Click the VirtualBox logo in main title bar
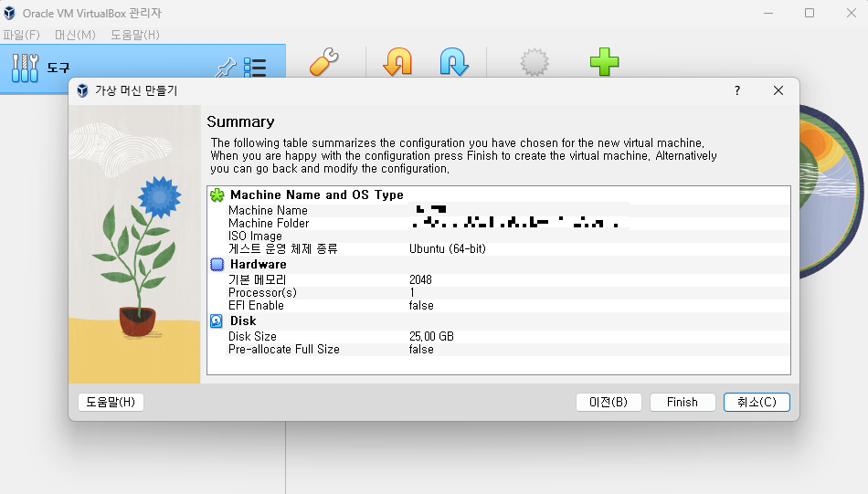 tap(9, 13)
